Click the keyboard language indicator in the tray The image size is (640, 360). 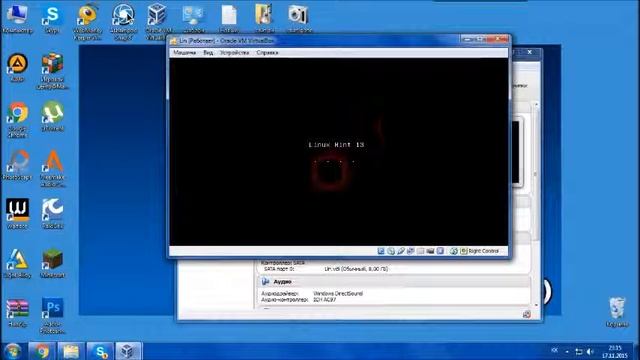pyautogui.click(x=554, y=350)
